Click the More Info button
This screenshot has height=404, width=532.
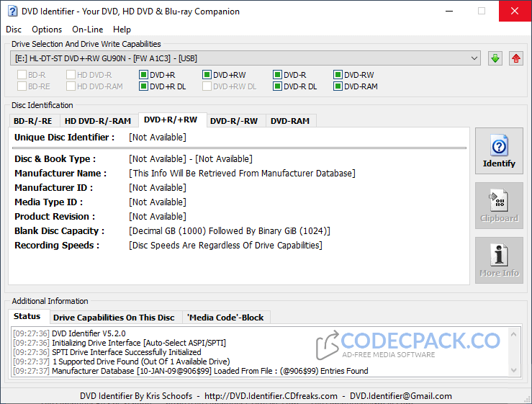click(499, 261)
